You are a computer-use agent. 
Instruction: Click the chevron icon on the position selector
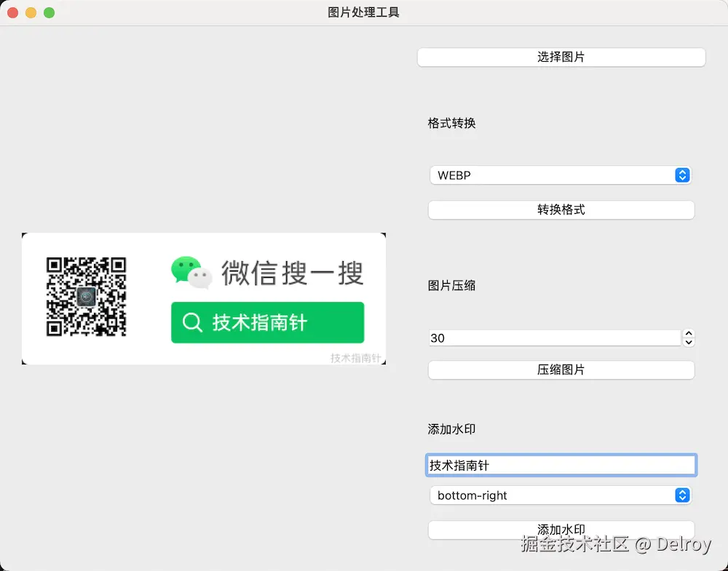click(682, 495)
